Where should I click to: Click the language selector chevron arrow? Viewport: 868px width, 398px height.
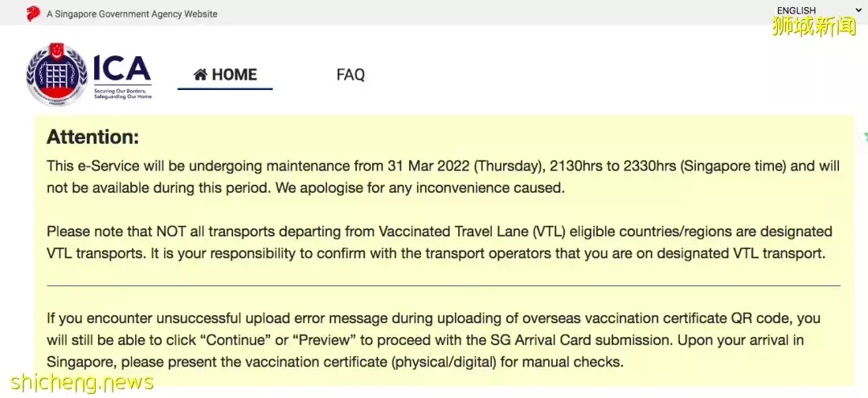(858, 10)
